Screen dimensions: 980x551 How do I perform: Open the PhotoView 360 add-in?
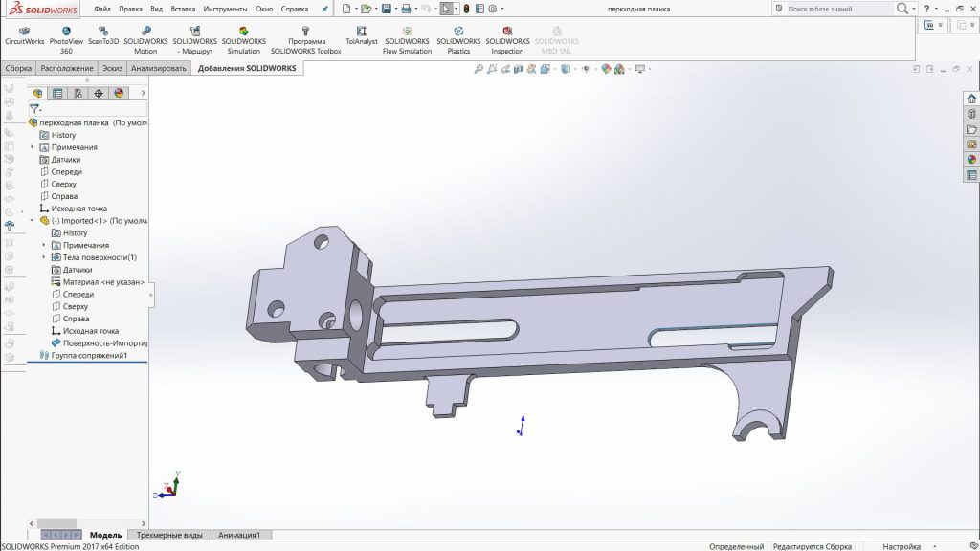coord(66,40)
